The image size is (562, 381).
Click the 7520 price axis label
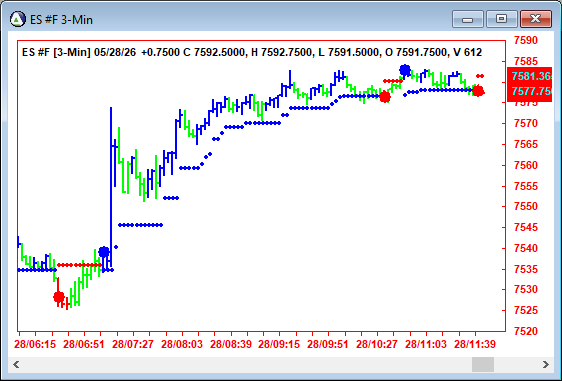coord(526,331)
